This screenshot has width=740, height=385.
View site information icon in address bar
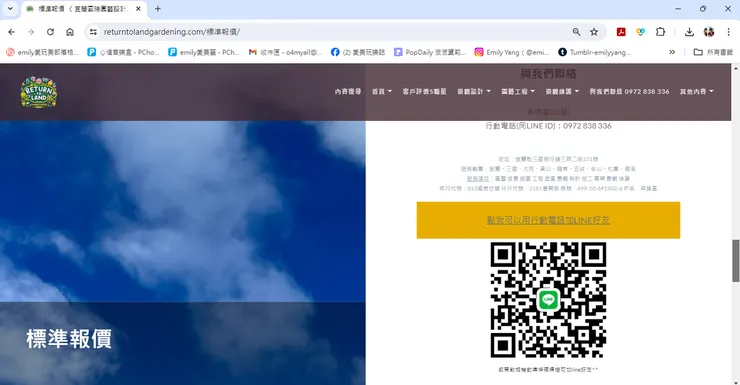pos(93,32)
